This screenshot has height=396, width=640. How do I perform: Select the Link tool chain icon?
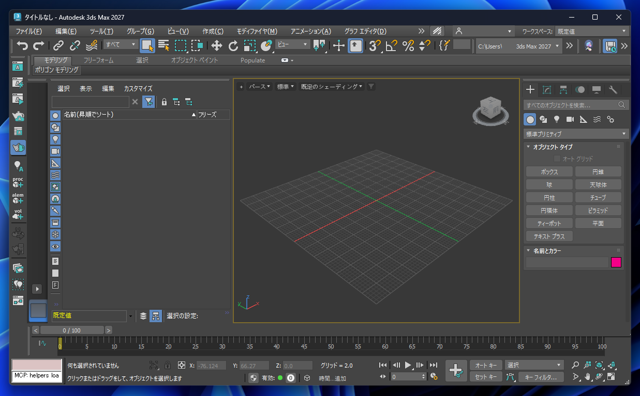(58, 45)
